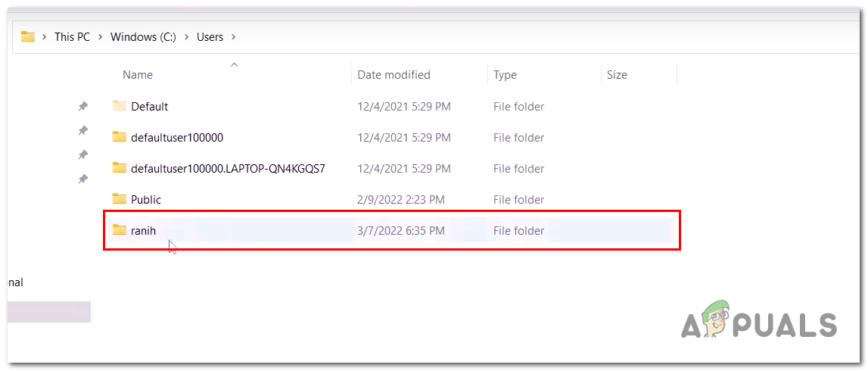868x371 pixels.
Task: Expand chevron after Users
Action: [x=233, y=37]
